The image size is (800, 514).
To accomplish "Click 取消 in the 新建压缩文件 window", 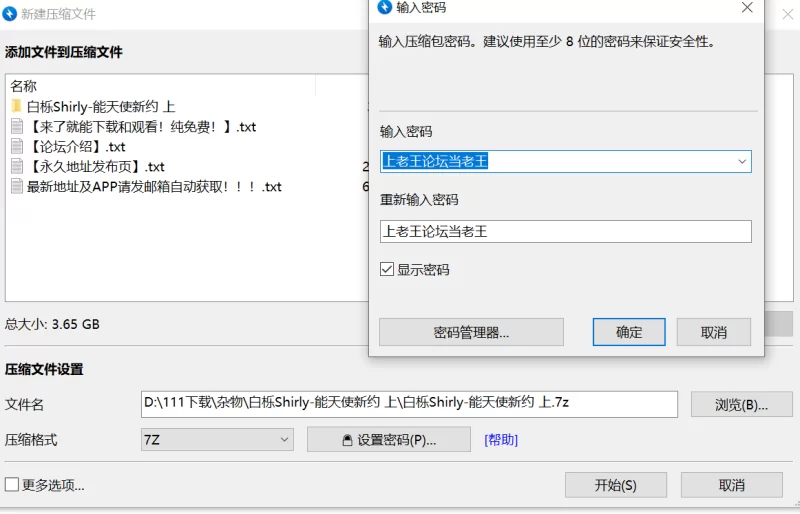I will tap(732, 485).
